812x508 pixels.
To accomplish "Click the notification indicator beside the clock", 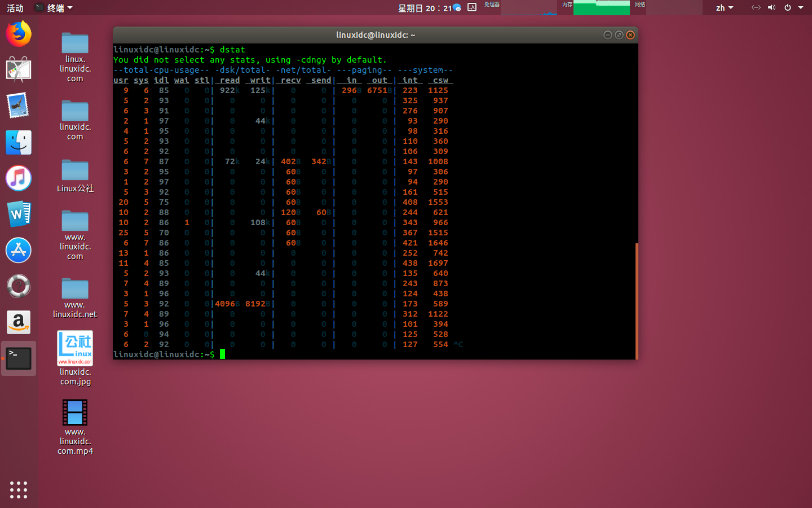I will [457, 7].
